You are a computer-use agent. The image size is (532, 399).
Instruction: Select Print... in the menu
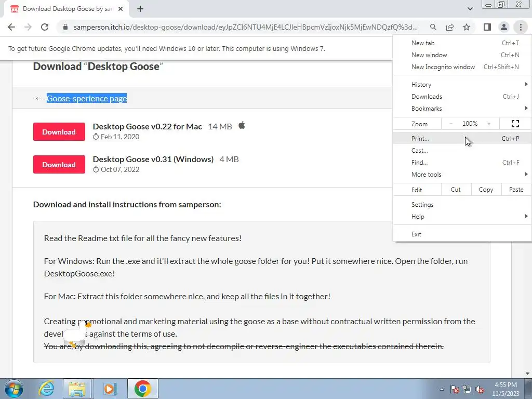[462, 138]
